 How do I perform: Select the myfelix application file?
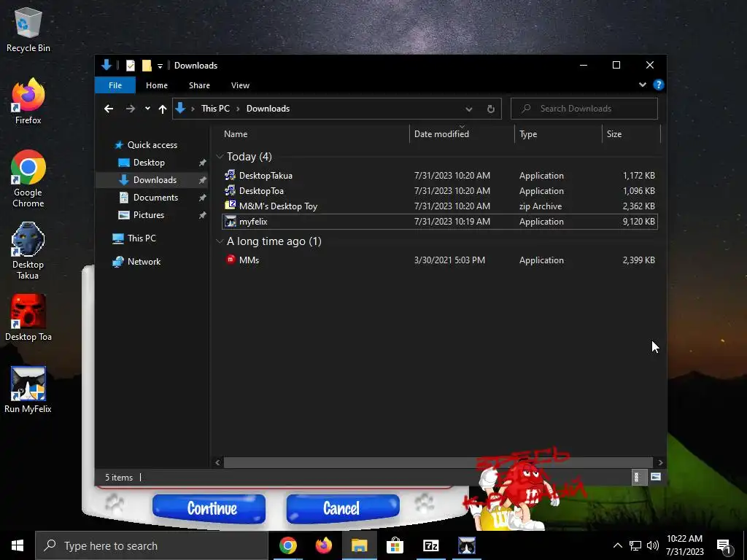point(440,222)
